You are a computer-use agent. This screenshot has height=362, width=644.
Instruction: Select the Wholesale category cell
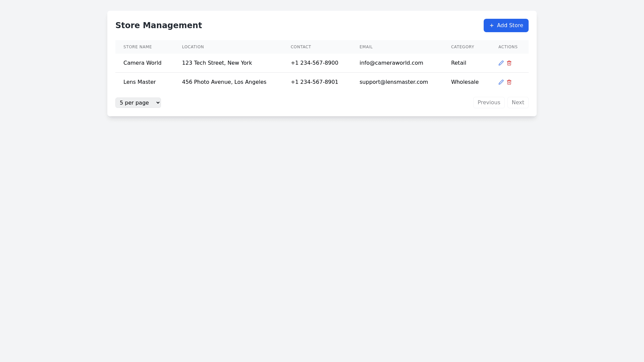point(465,82)
